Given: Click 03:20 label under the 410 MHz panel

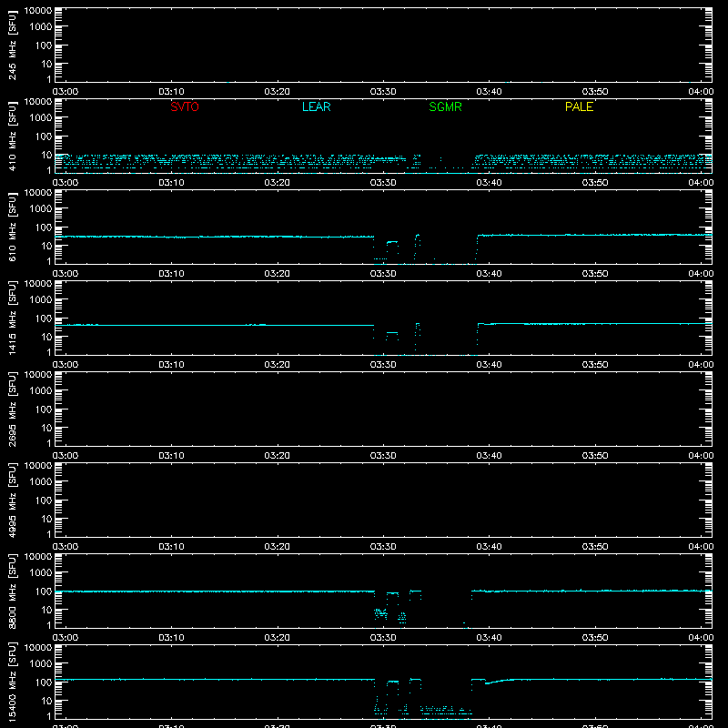Looking at the screenshot, I should click(278, 183).
